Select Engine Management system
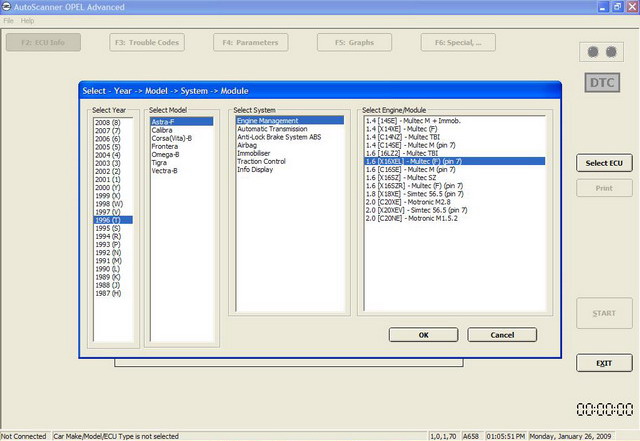 click(290, 120)
